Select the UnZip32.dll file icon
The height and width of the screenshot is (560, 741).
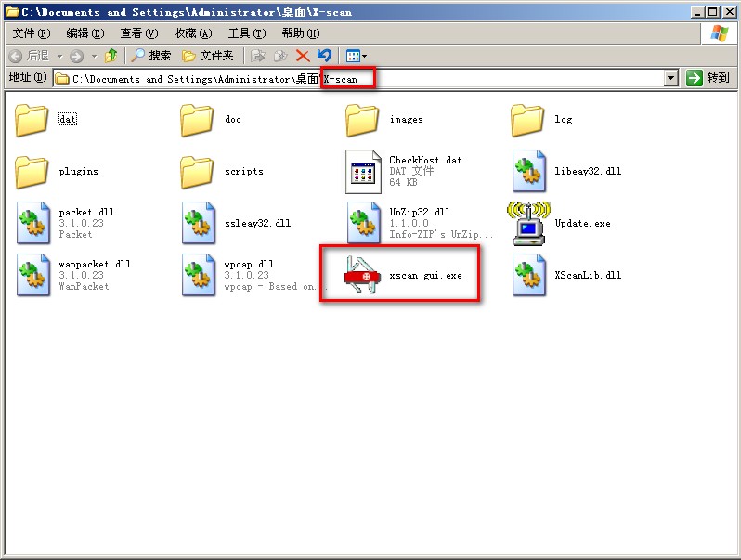[364, 223]
